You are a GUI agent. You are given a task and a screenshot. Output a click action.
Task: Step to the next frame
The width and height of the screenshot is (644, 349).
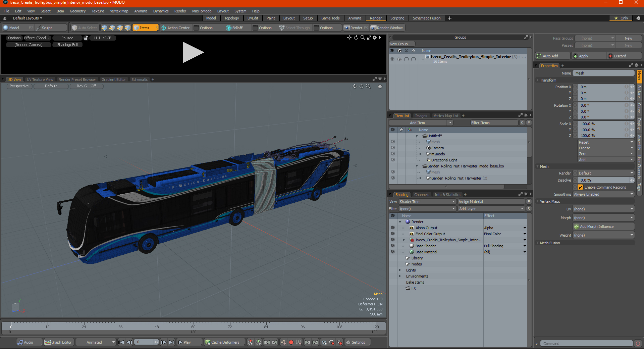click(x=163, y=342)
